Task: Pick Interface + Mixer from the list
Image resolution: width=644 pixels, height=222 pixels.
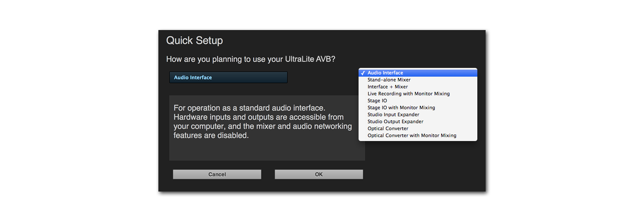Action: click(387, 87)
